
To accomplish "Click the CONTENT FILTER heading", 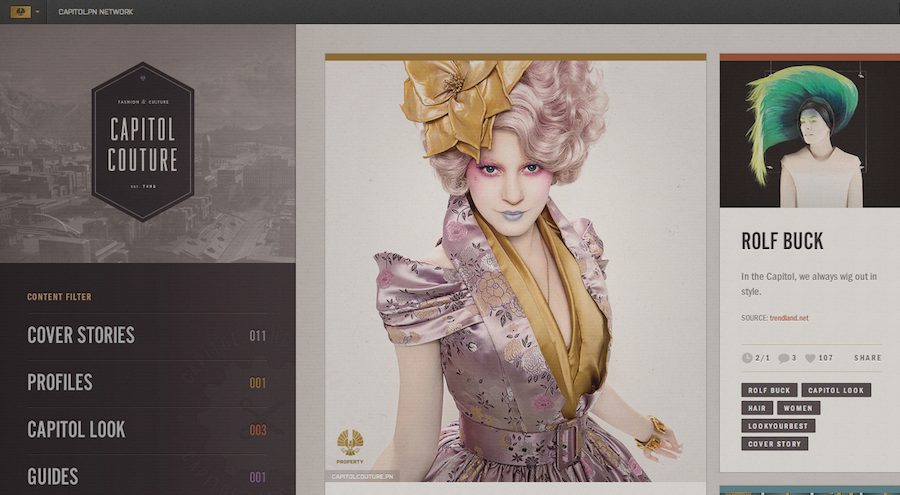I will click(59, 297).
